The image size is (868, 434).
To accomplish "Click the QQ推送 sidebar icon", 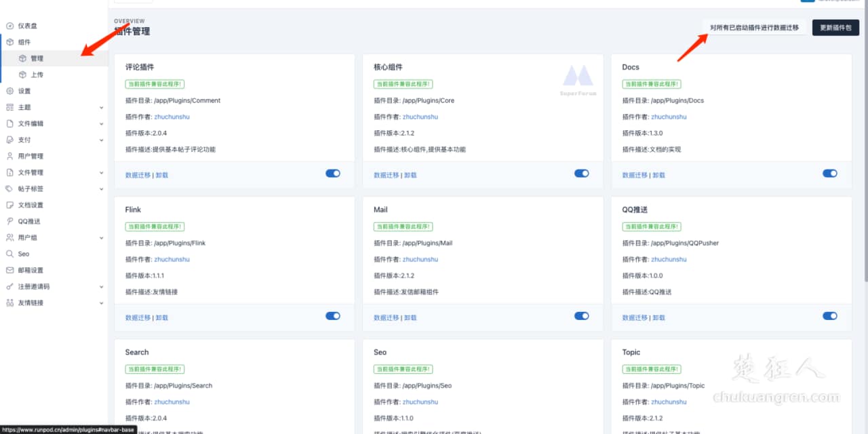I will pyautogui.click(x=9, y=221).
